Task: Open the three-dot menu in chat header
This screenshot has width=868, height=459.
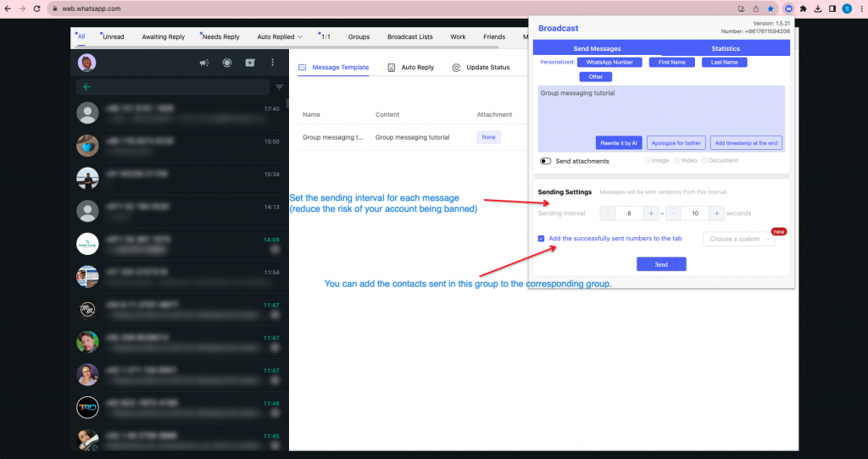Action: pyautogui.click(x=272, y=63)
